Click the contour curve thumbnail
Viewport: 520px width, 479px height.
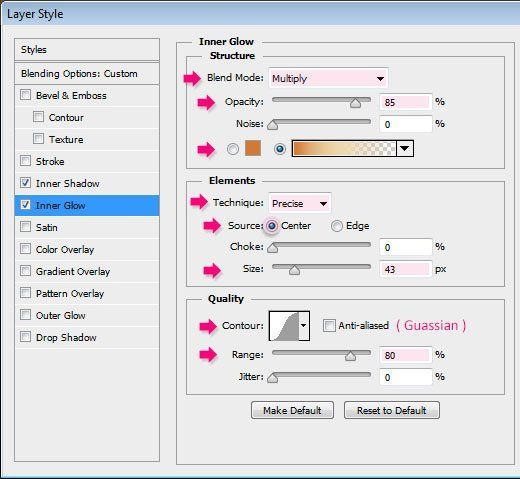[284, 326]
